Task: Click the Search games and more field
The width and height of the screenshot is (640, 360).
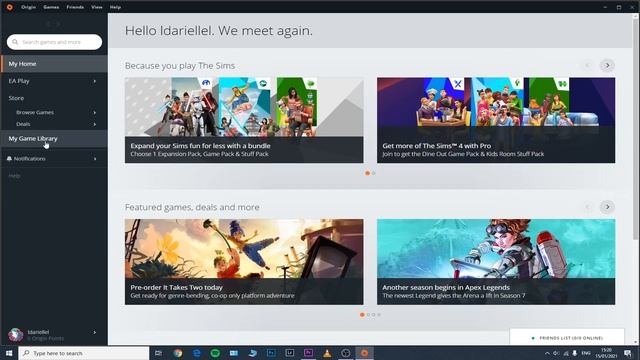Action: (x=54, y=42)
